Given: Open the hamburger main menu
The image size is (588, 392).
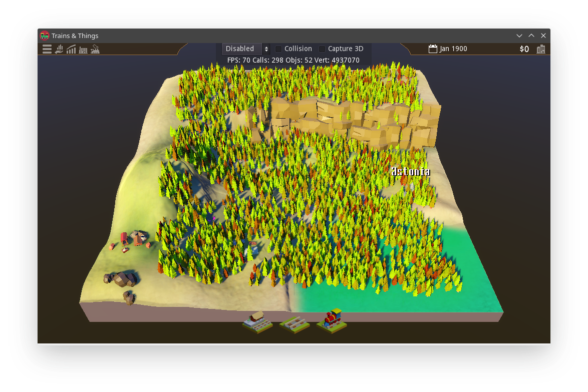Looking at the screenshot, I should (47, 49).
